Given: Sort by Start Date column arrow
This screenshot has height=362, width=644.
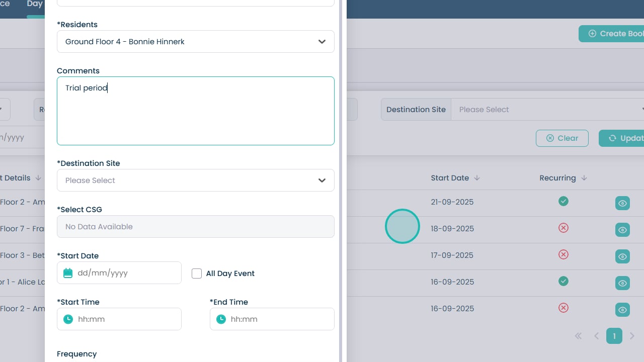Looking at the screenshot, I should click(477, 178).
